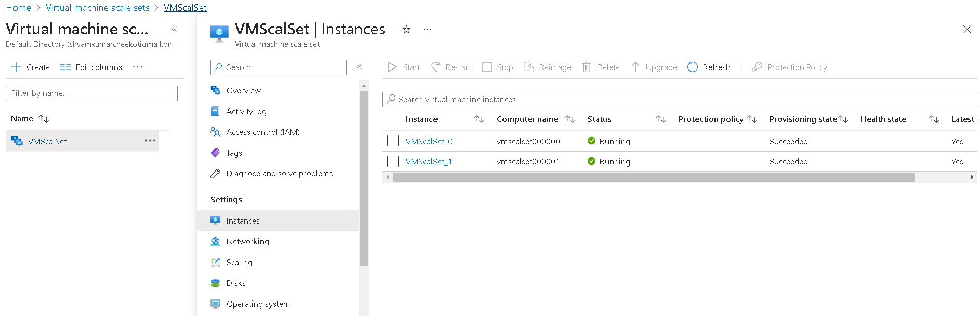Open Edit columns option
This screenshot has width=980, height=316.
[x=91, y=67]
